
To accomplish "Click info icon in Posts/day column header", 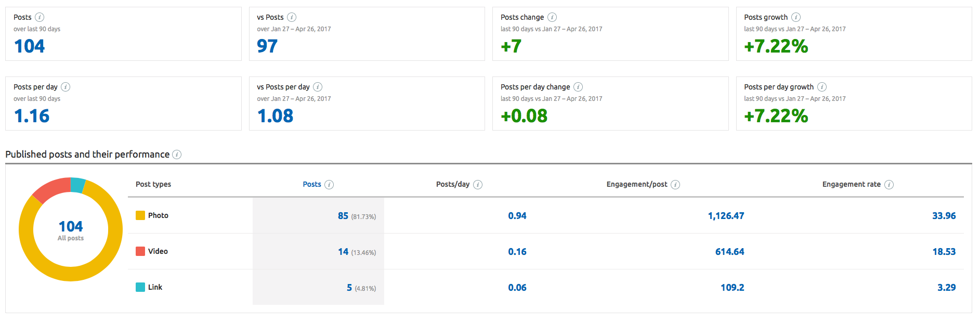I will [x=478, y=185].
